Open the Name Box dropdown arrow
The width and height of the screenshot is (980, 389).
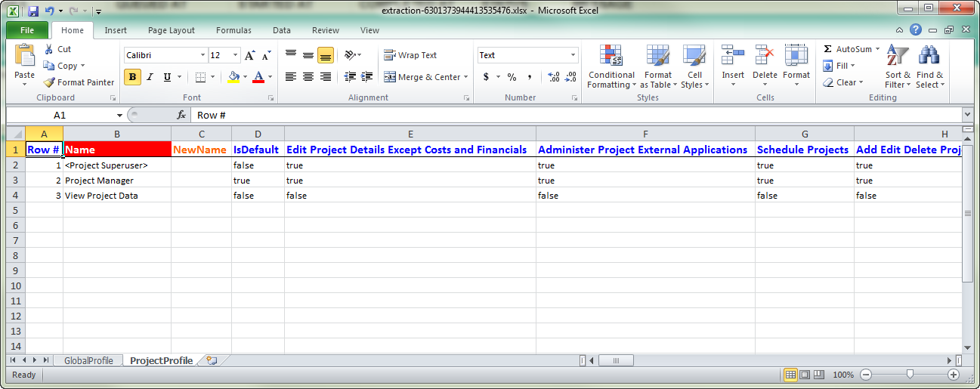(x=119, y=115)
